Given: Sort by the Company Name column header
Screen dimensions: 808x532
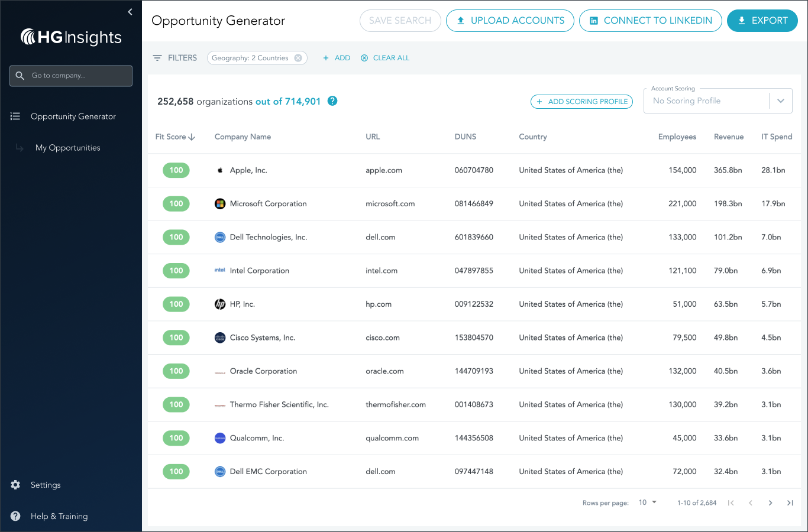Looking at the screenshot, I should [x=243, y=137].
